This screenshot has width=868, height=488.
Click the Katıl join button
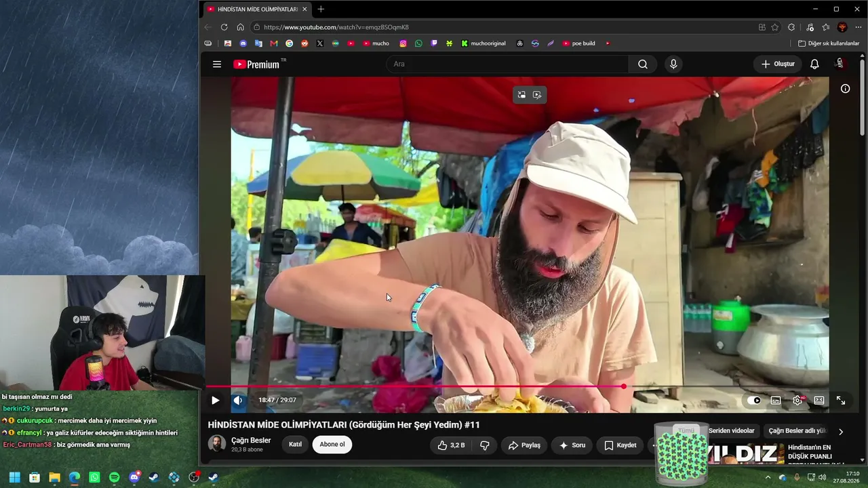pos(295,445)
